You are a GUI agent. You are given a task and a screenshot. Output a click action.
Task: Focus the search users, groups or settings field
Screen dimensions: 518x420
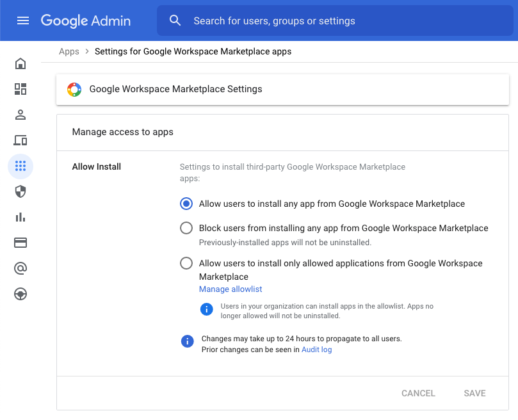pos(335,20)
